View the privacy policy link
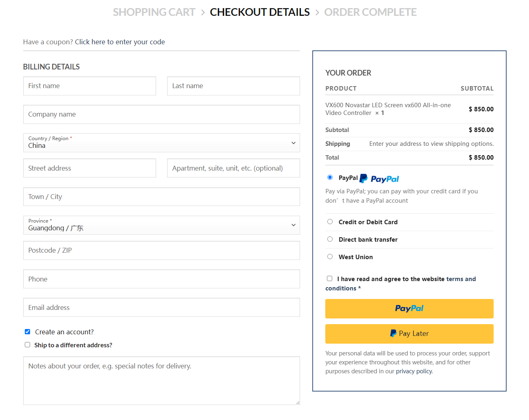 tap(414, 371)
